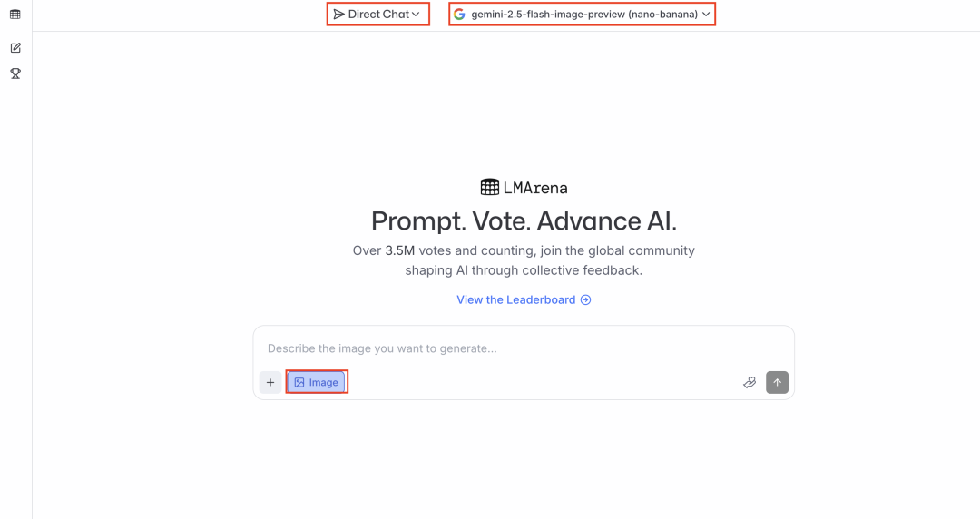This screenshot has height=519, width=980.
Task: Open the gemini-2.5-flash-image-preview model dropdown
Action: coord(582,15)
